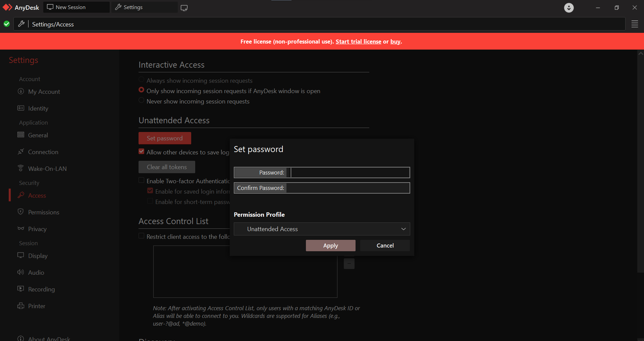Image resolution: width=644 pixels, height=341 pixels.
Task: Click the Privacy glasses icon
Action: point(21,228)
